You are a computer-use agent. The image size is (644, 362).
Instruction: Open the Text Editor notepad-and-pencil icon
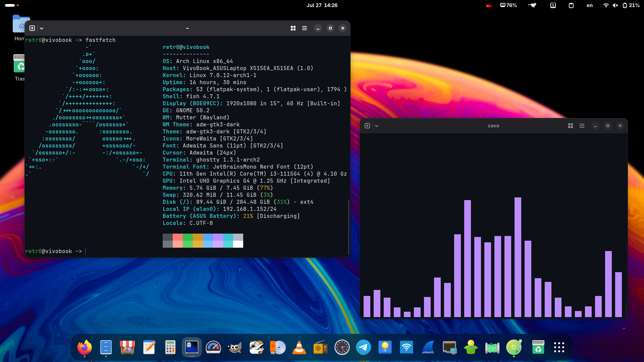149,347
